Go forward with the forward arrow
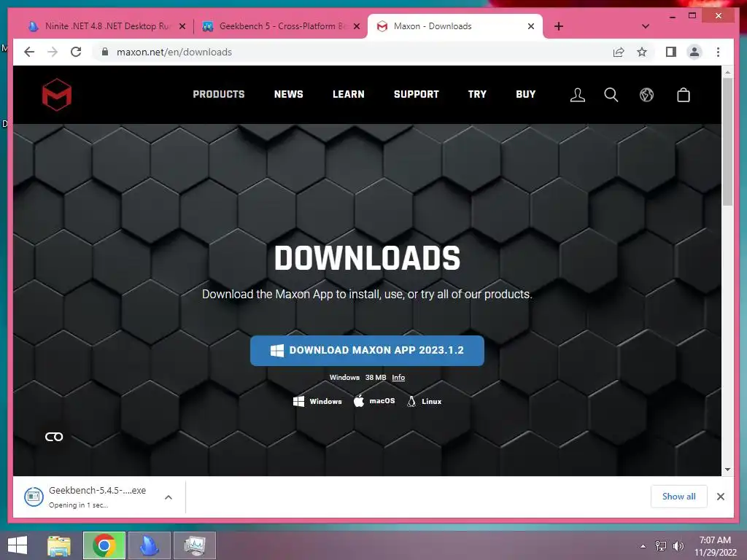The height and width of the screenshot is (560, 747). coord(53,52)
